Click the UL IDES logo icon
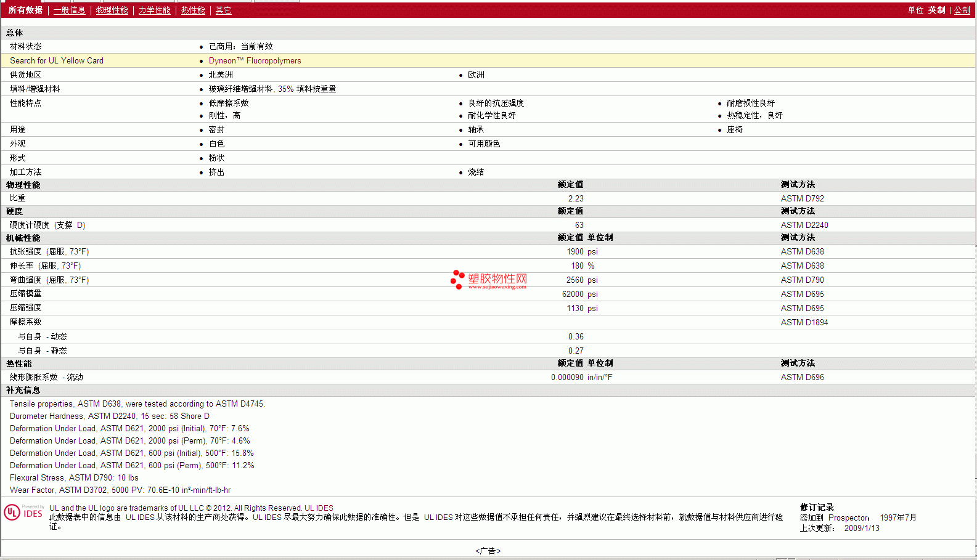The height and width of the screenshot is (560, 977). 23,513
